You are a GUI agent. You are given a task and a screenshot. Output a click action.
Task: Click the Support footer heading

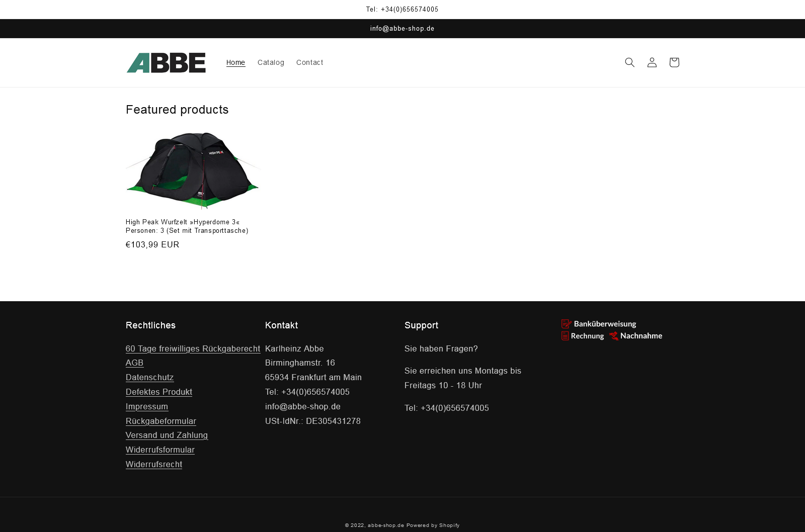click(421, 325)
